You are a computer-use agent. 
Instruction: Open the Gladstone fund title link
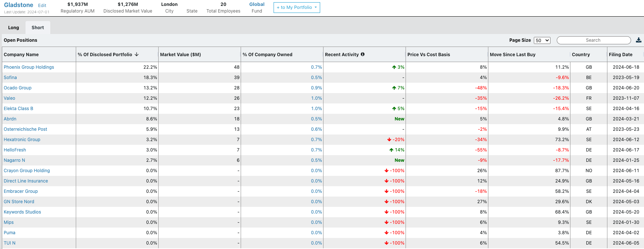click(x=18, y=5)
